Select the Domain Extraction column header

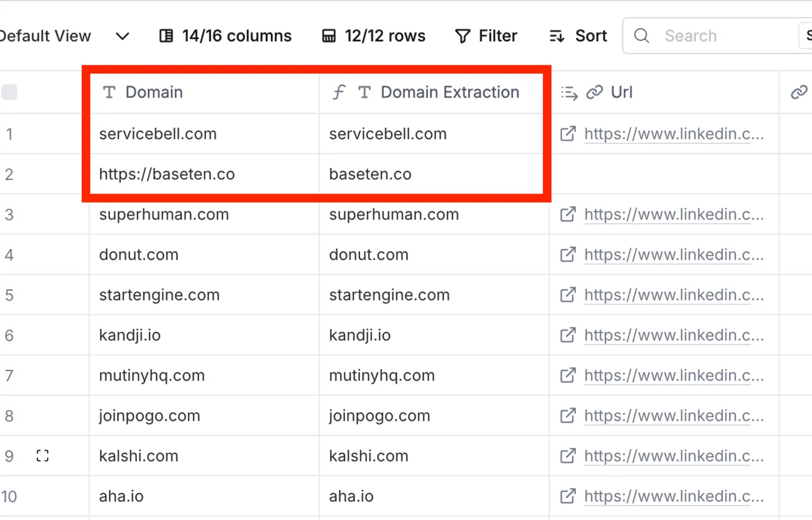(x=434, y=92)
